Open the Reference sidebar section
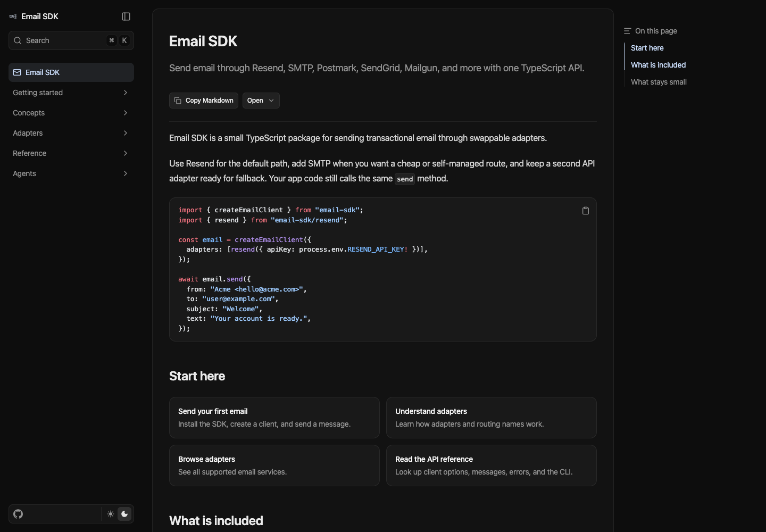The width and height of the screenshot is (766, 532). click(x=71, y=153)
